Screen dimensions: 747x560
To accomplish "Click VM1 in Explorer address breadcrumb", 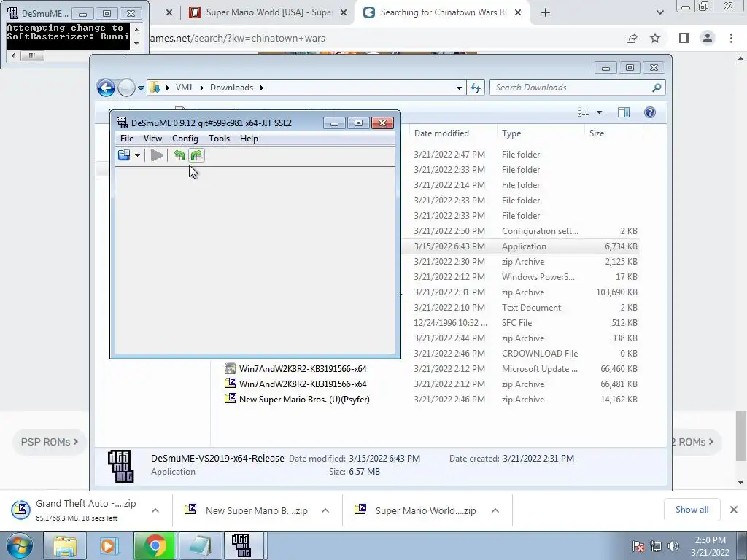I will [184, 87].
